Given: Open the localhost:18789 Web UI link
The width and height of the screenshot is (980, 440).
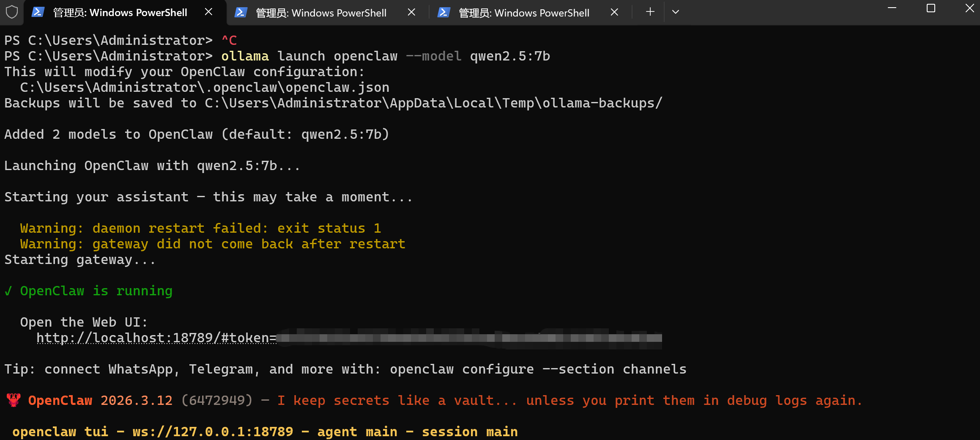Looking at the screenshot, I should (x=156, y=338).
